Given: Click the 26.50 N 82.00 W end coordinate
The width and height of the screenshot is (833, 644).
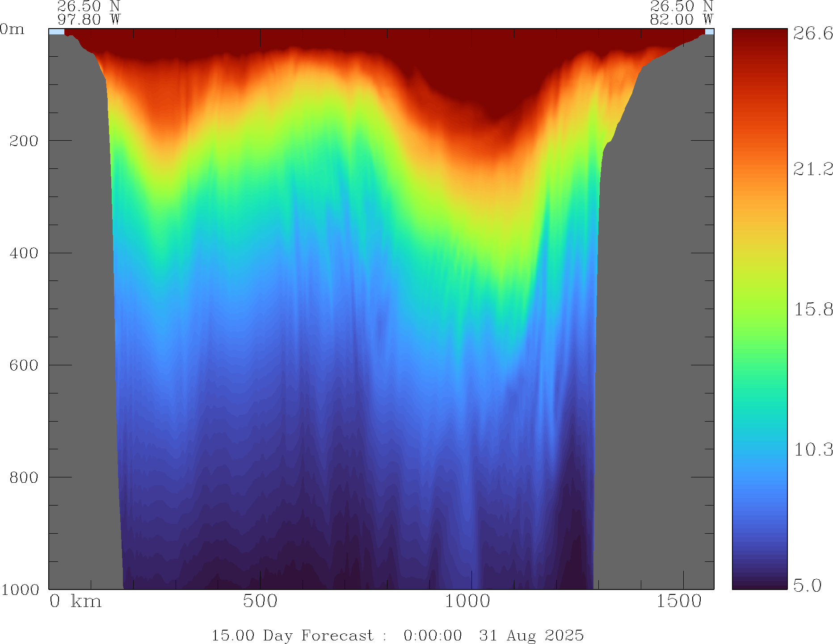Looking at the screenshot, I should pyautogui.click(x=681, y=13).
